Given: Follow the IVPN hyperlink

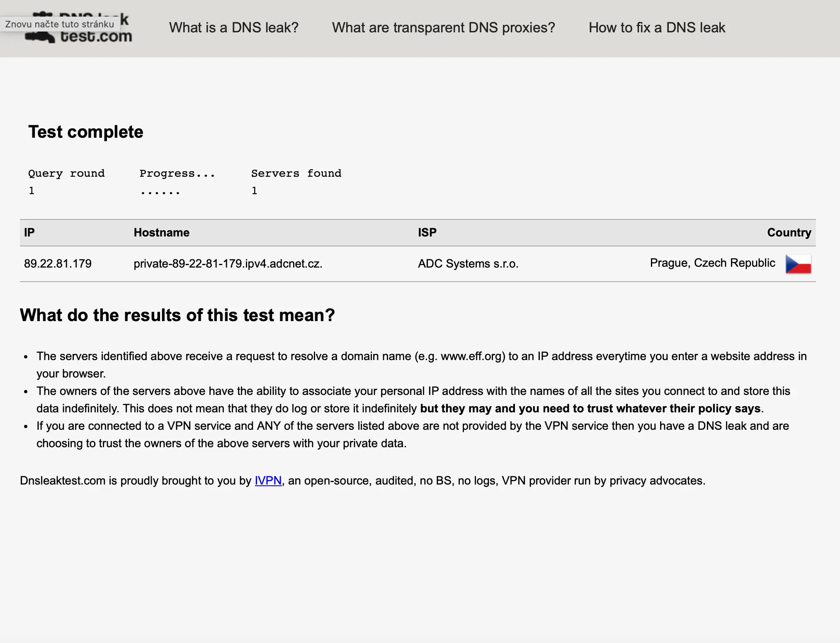Looking at the screenshot, I should pos(268,480).
